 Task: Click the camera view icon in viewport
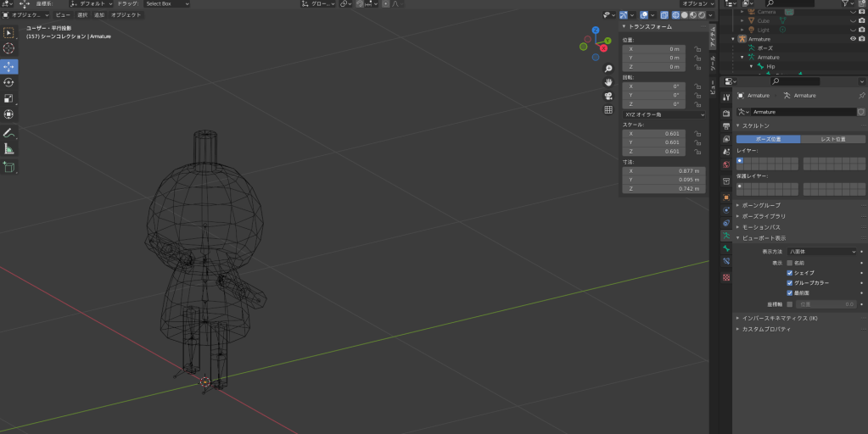(608, 96)
